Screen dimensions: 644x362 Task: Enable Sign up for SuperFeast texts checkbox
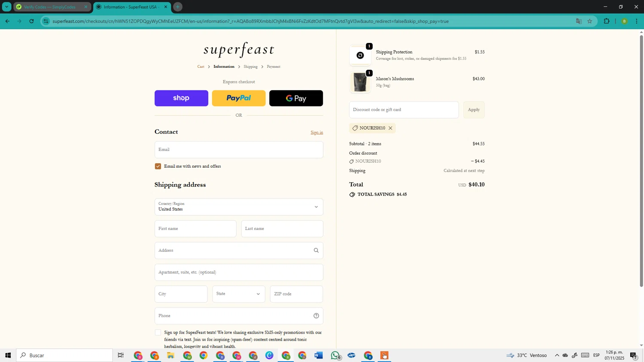click(x=158, y=333)
